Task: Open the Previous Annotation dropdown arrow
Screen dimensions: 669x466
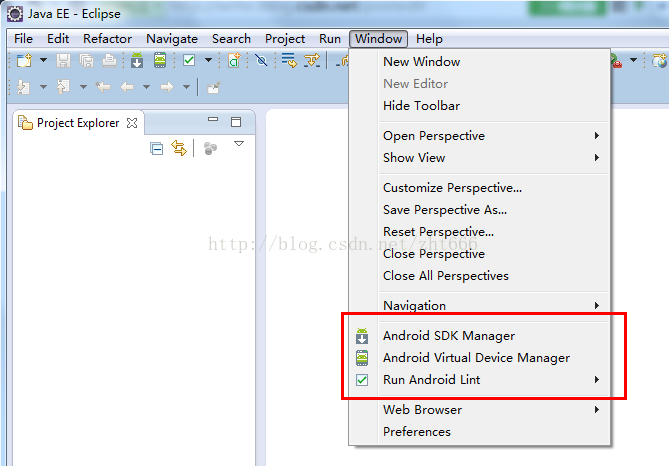Action: tap(84, 87)
